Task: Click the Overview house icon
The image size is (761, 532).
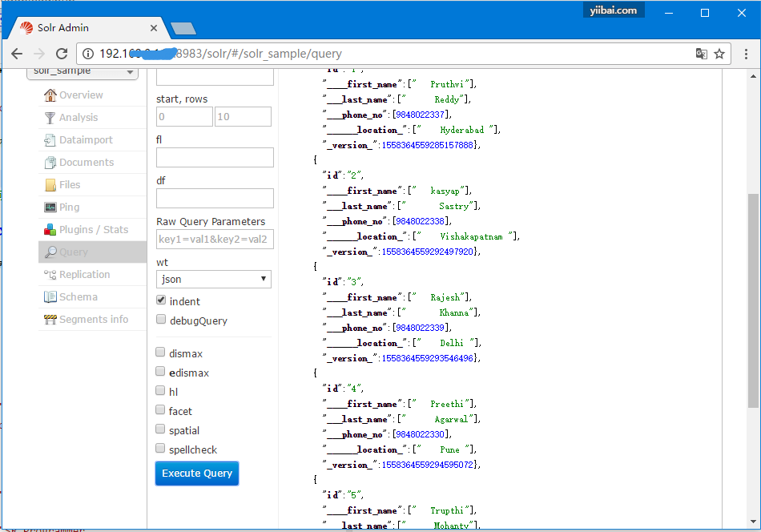Action: [50, 95]
